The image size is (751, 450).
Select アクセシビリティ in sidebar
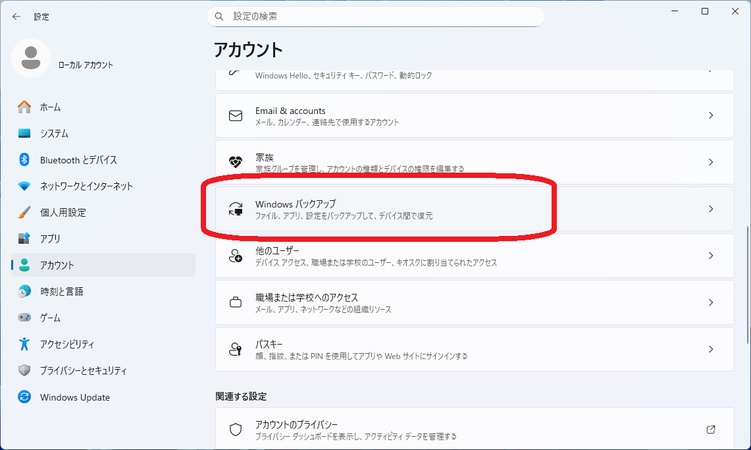coord(103,344)
